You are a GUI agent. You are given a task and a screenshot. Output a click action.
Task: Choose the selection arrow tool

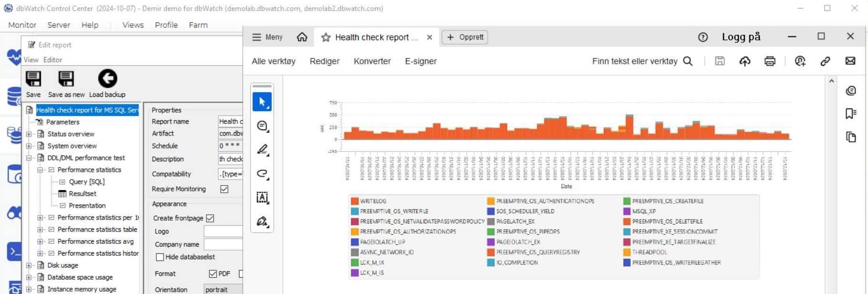point(262,102)
